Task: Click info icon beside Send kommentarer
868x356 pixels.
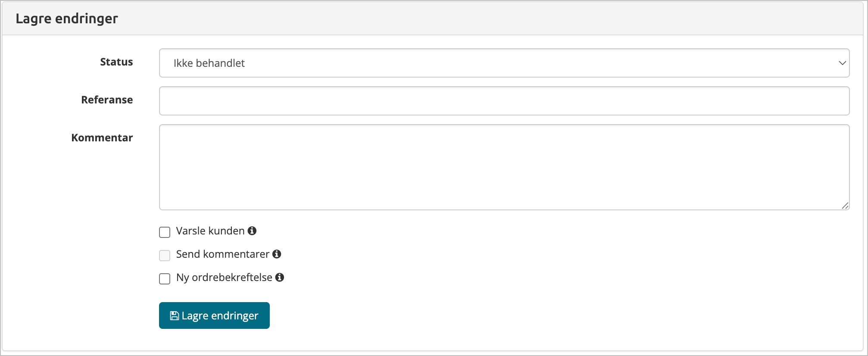Action: coord(277,254)
